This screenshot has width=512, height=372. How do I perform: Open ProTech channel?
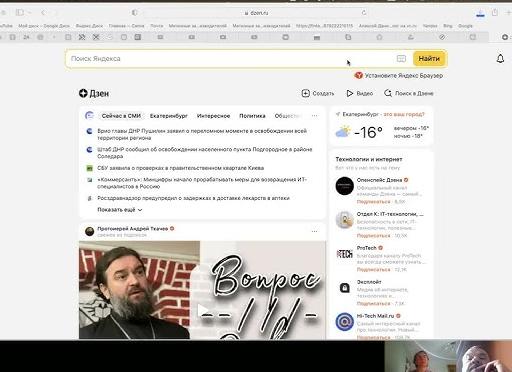click(x=366, y=248)
